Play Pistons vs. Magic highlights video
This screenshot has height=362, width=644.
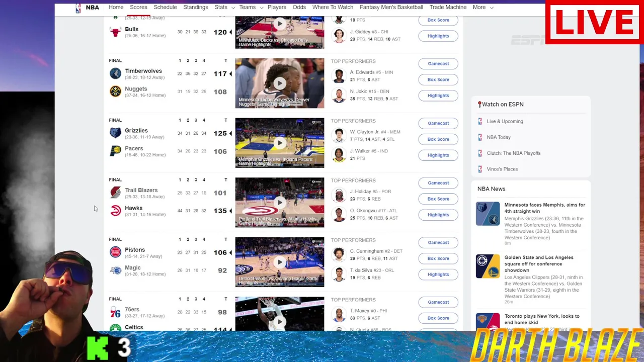point(280,262)
